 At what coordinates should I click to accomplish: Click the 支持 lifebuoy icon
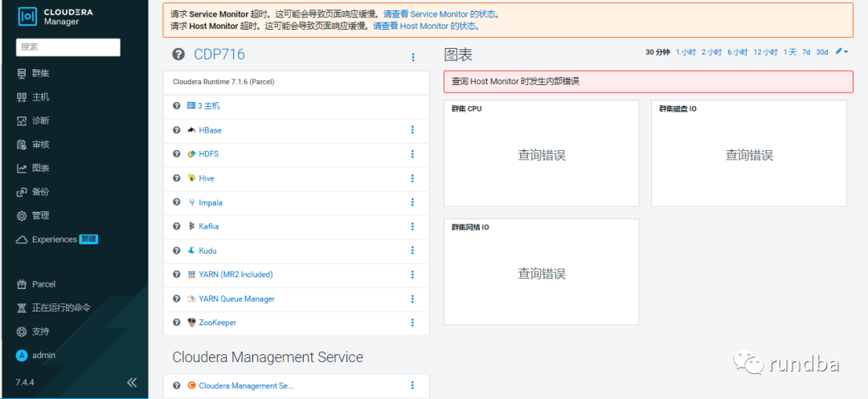point(23,332)
